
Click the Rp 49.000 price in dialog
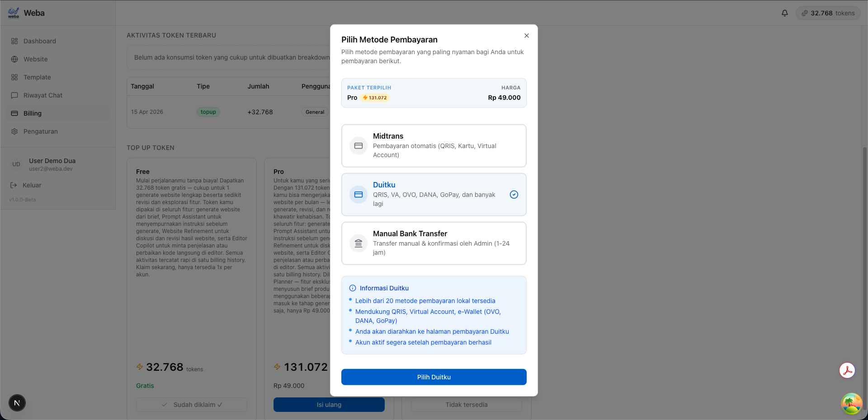click(x=504, y=98)
